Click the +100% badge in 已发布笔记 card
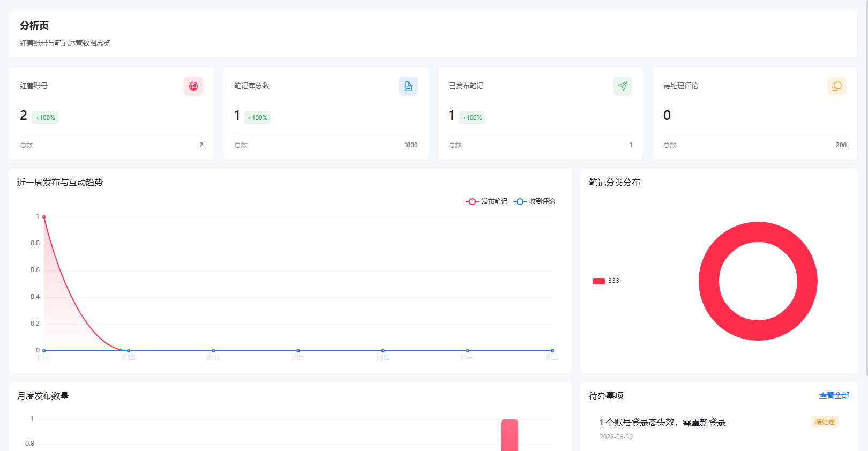 [472, 118]
